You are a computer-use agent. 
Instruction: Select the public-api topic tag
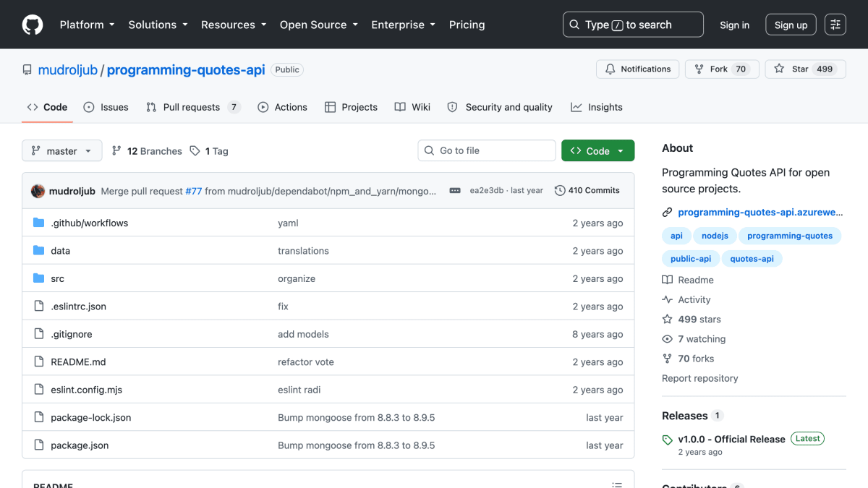[691, 259]
